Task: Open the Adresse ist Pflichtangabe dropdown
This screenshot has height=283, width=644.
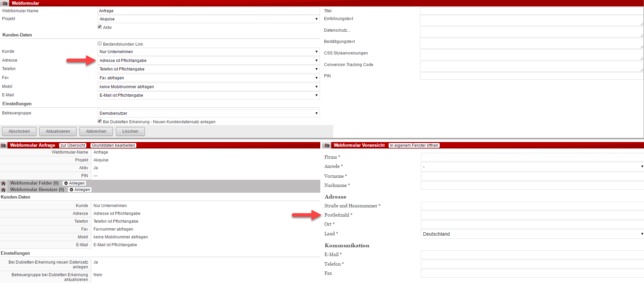Action: (x=208, y=61)
